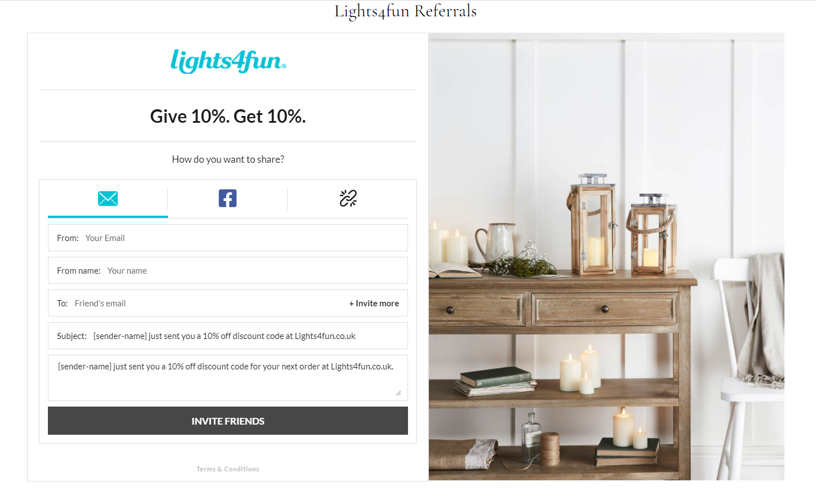The height and width of the screenshot is (504, 816).
Task: Add another recipient with Invite more
Action: (x=374, y=304)
